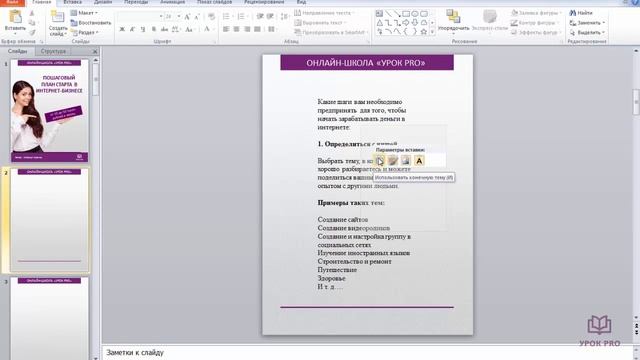Open Эффекты фигур shape effects

pos(536,32)
